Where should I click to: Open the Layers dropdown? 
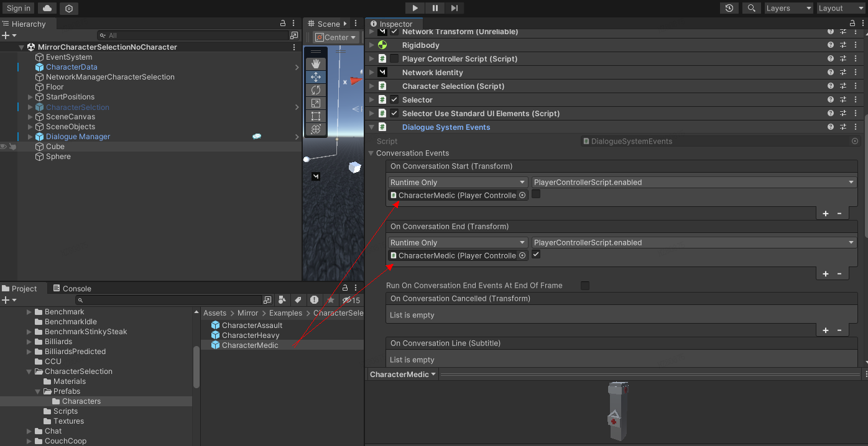[788, 8]
